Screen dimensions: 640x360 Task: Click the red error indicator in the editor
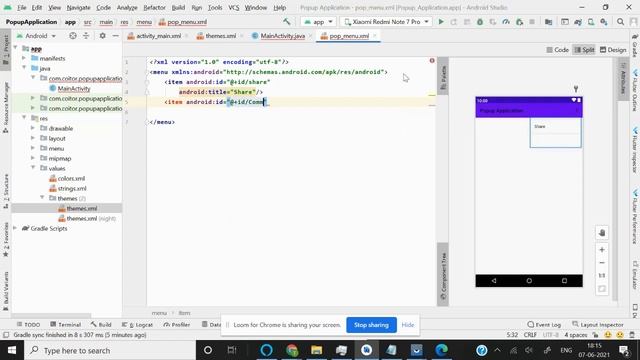[x=432, y=60]
